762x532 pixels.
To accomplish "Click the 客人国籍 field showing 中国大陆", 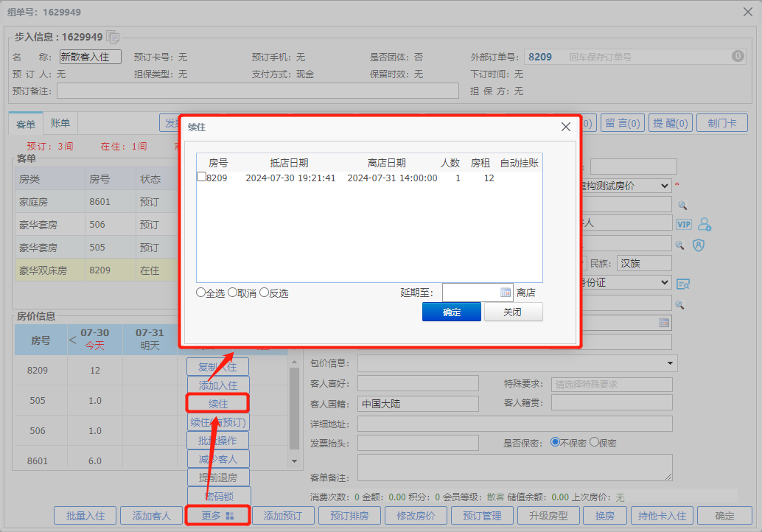I will point(418,404).
